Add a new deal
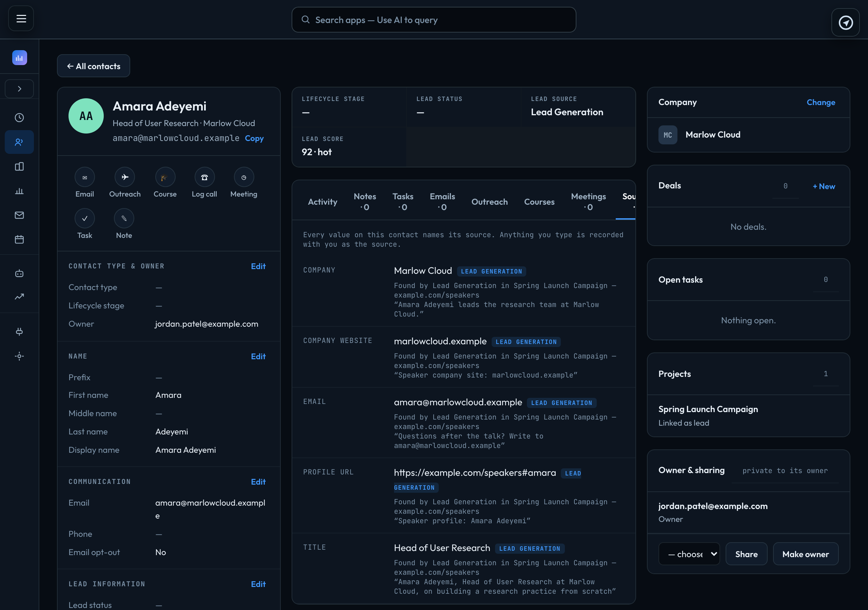Viewport: 868px width, 610px height. 824,186
